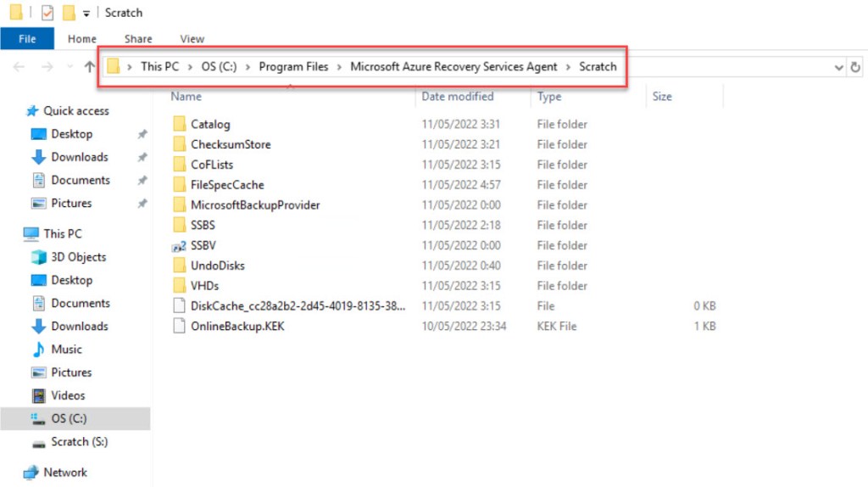The height and width of the screenshot is (487, 868).
Task: Click the Properties checkmark icon in title bar
Action: click(47, 13)
